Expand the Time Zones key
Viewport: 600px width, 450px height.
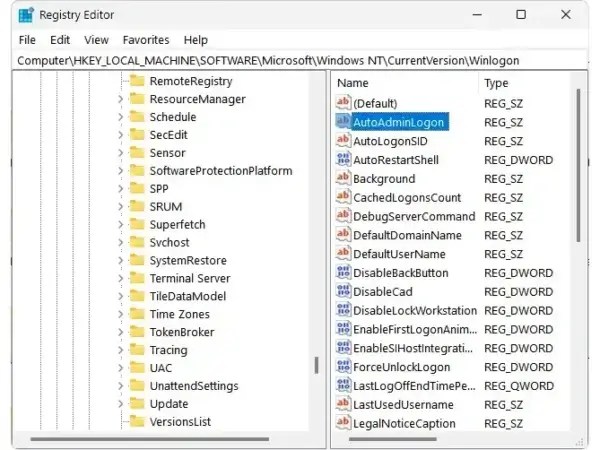click(x=121, y=314)
